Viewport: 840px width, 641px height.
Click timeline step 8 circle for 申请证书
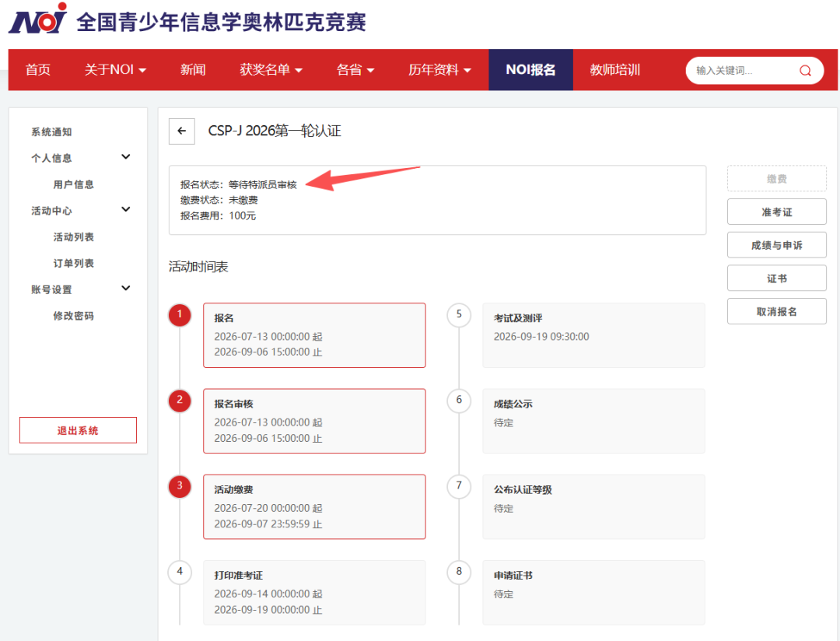[x=459, y=571]
